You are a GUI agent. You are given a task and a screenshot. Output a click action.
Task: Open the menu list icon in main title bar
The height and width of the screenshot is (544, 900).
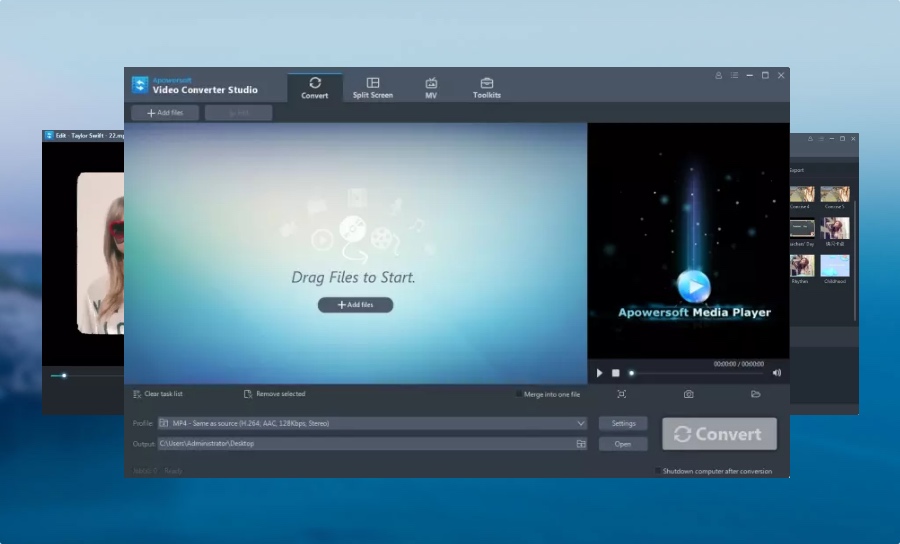pyautogui.click(x=734, y=75)
